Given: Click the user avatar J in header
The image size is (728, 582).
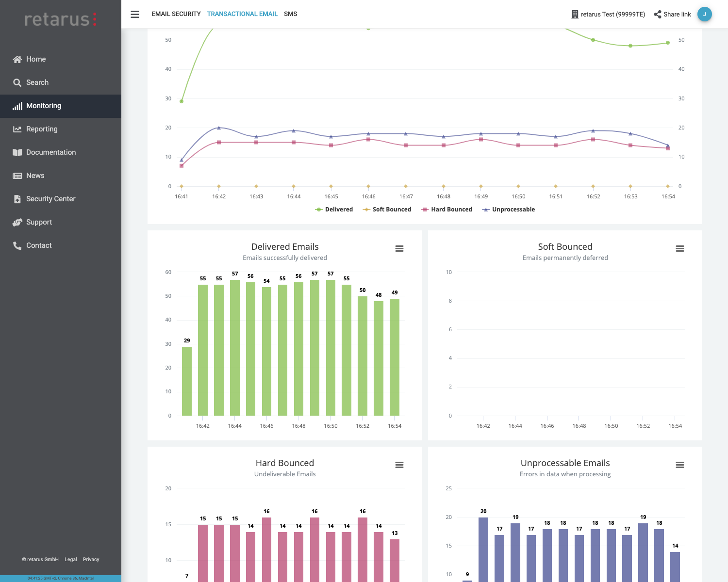Looking at the screenshot, I should click(704, 14).
